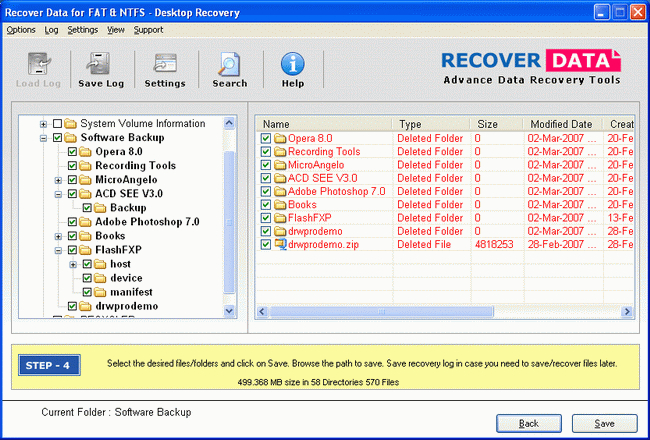Open the Options menu
The height and width of the screenshot is (440, 650).
click(21, 30)
